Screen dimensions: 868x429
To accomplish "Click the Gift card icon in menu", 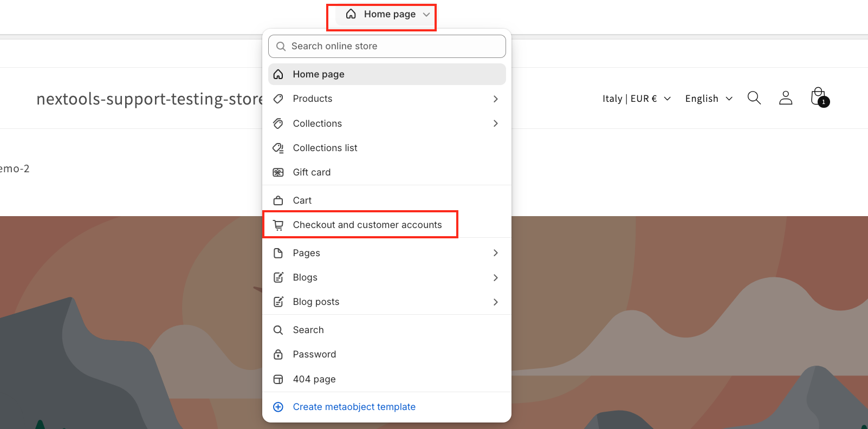I will 278,172.
